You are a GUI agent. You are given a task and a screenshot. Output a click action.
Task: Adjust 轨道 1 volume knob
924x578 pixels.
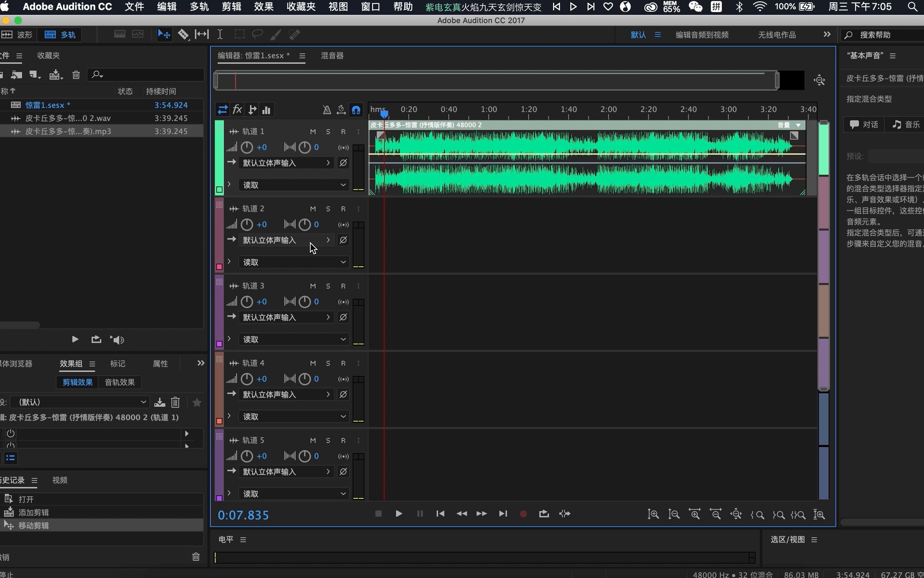[x=247, y=148]
